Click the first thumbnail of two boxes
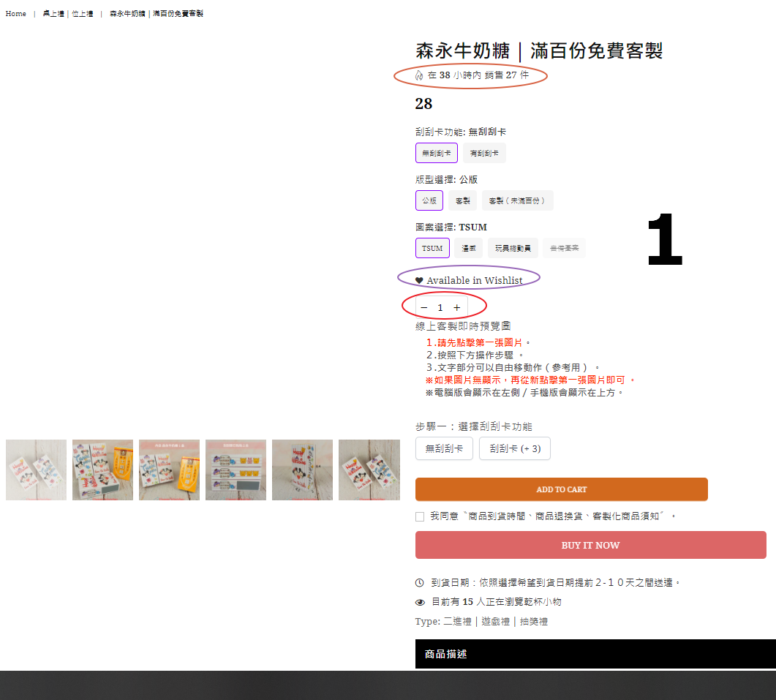This screenshot has height=700, width=776. click(36, 470)
